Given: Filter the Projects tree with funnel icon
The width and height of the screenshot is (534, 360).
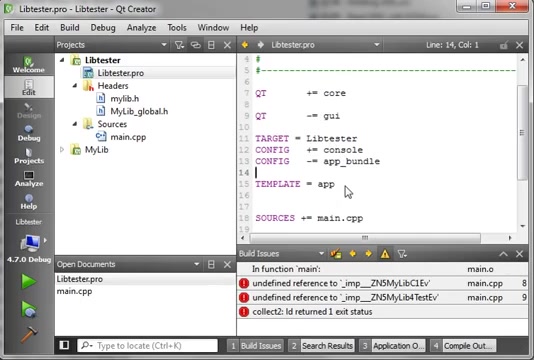Looking at the screenshot, I should pos(179,45).
